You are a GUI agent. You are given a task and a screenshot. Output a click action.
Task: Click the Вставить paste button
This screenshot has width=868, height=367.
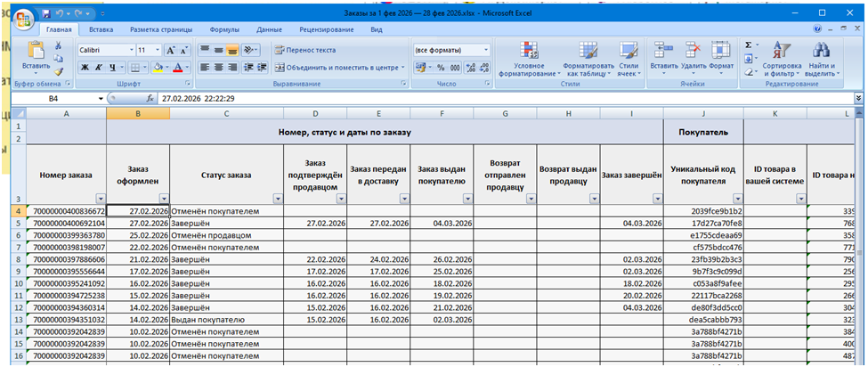point(37,55)
